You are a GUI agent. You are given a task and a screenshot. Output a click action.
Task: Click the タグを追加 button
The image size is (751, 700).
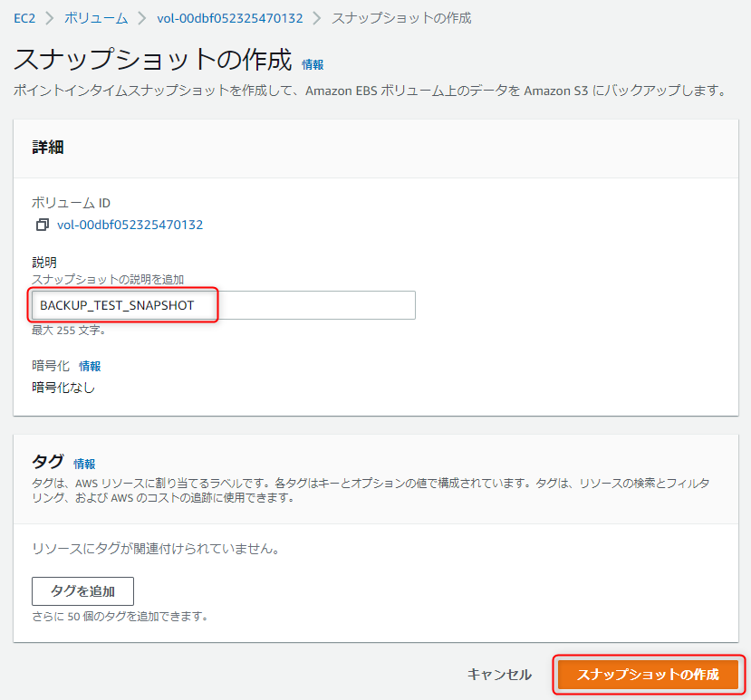pos(82,591)
